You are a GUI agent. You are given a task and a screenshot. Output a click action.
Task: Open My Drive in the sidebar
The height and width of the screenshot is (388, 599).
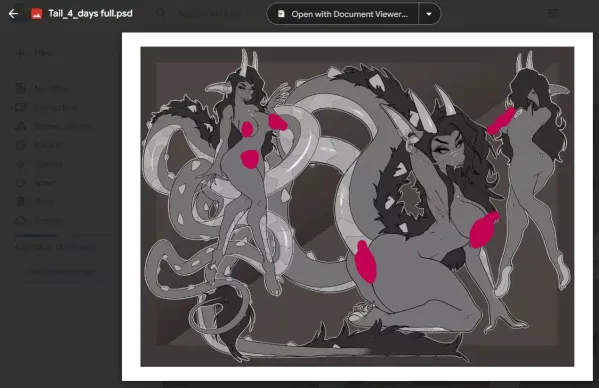(x=51, y=89)
